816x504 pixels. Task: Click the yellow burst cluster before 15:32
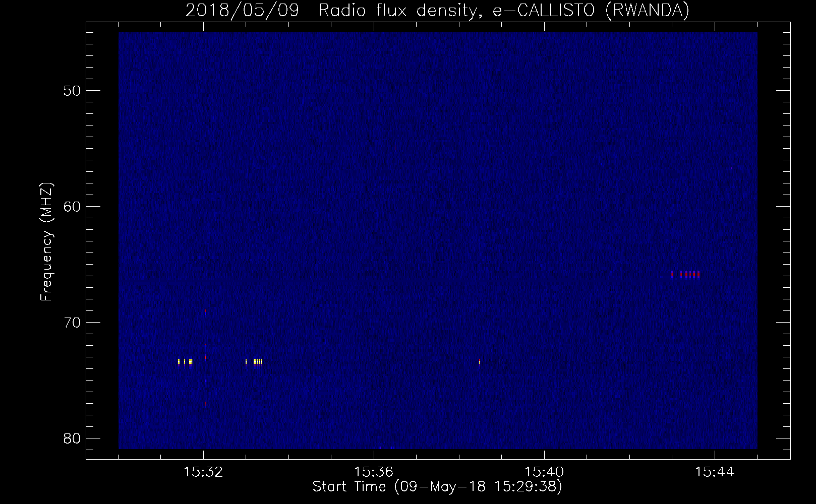coord(186,361)
